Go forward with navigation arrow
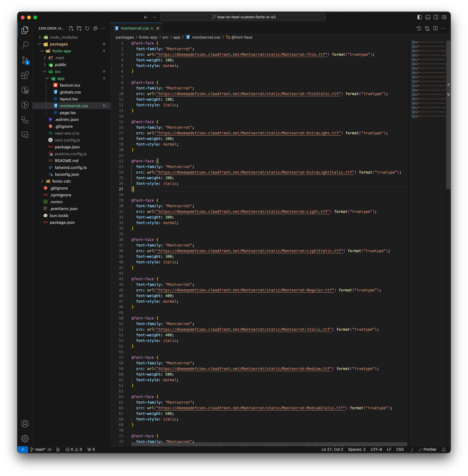The width and height of the screenshot is (468, 476). (x=154, y=17)
